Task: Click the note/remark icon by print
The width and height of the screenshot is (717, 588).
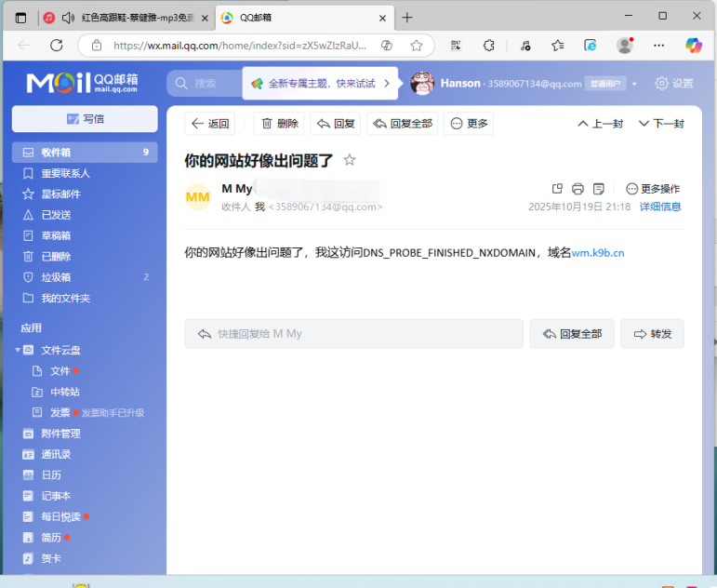Action: click(599, 189)
